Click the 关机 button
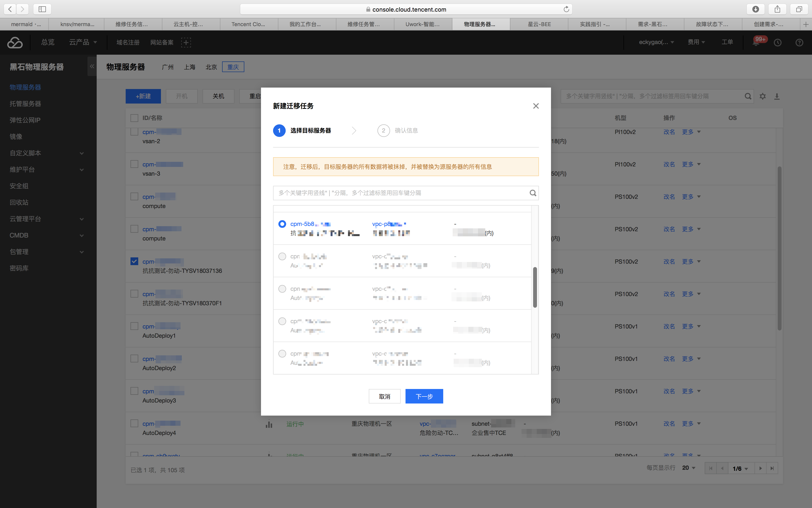812x508 pixels. tap(218, 97)
